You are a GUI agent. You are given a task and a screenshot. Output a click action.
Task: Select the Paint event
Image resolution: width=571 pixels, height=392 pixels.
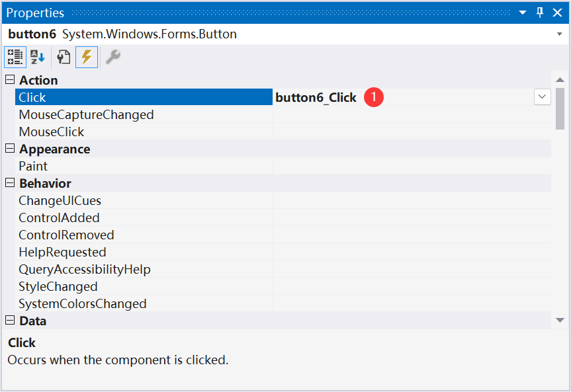(x=283, y=166)
